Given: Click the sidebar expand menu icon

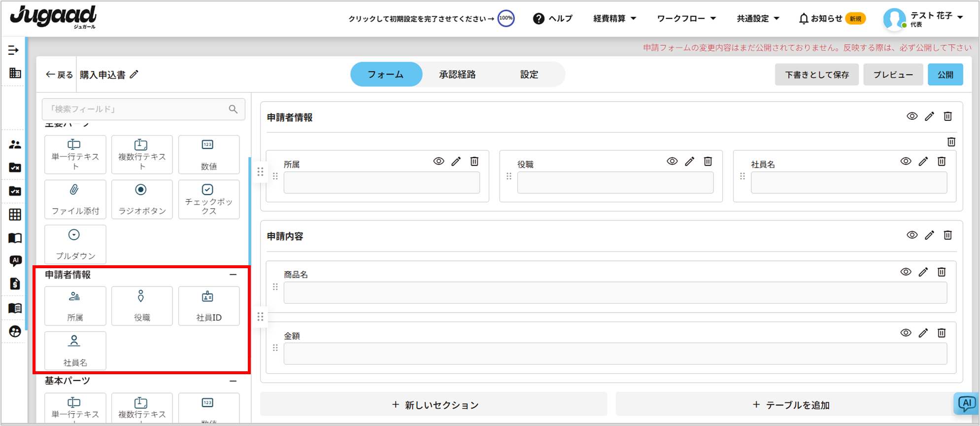Looking at the screenshot, I should click(14, 50).
